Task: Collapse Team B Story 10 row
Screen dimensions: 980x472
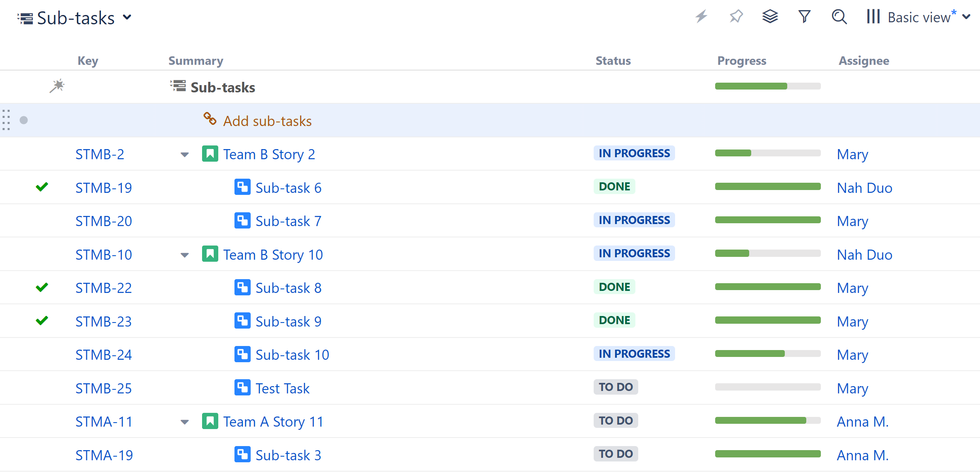Action: 185,255
